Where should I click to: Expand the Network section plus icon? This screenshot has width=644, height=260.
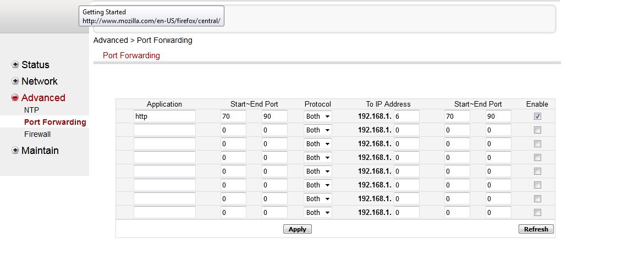coord(15,81)
